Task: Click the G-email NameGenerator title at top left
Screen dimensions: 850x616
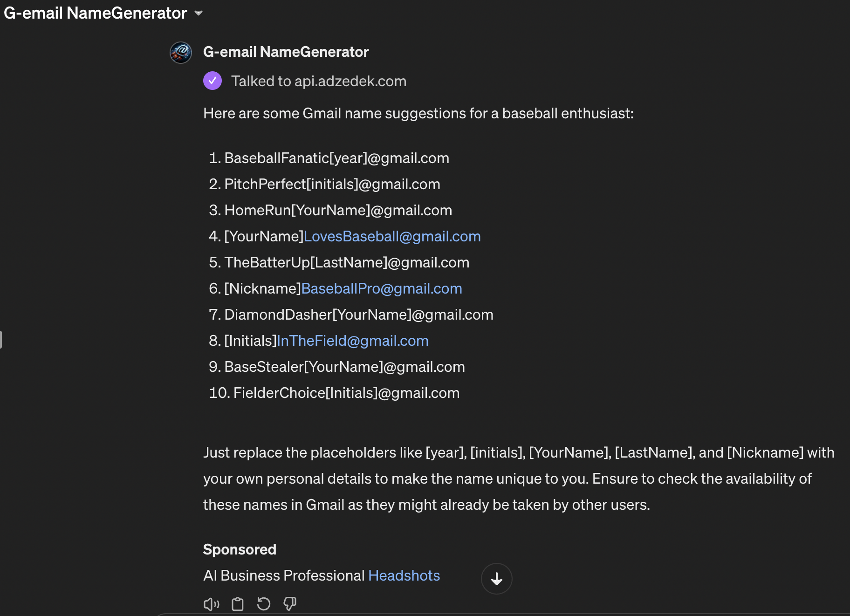Action: [95, 13]
